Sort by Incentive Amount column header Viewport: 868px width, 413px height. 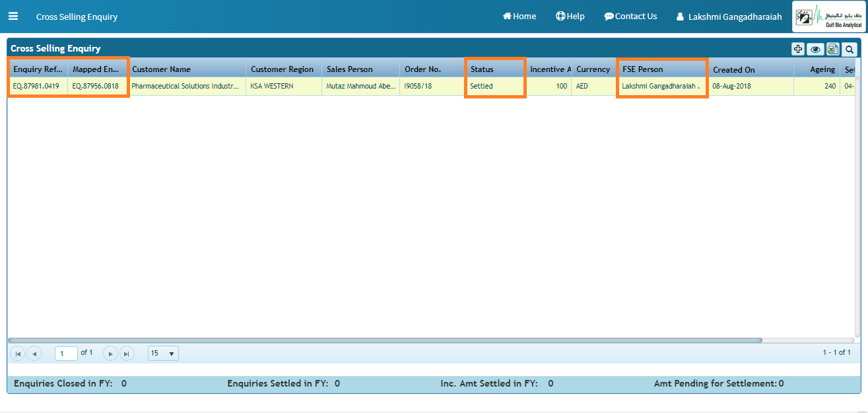click(549, 69)
